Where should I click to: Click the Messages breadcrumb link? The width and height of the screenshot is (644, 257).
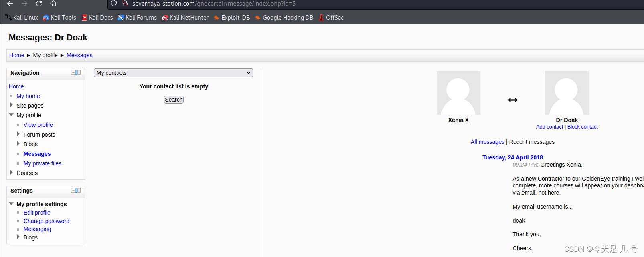pos(79,55)
